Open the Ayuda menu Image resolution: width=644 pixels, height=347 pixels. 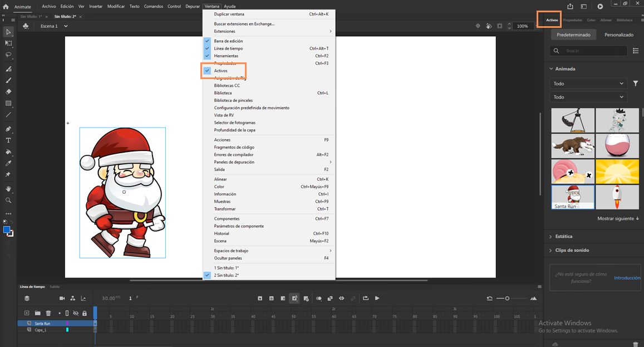click(x=229, y=6)
